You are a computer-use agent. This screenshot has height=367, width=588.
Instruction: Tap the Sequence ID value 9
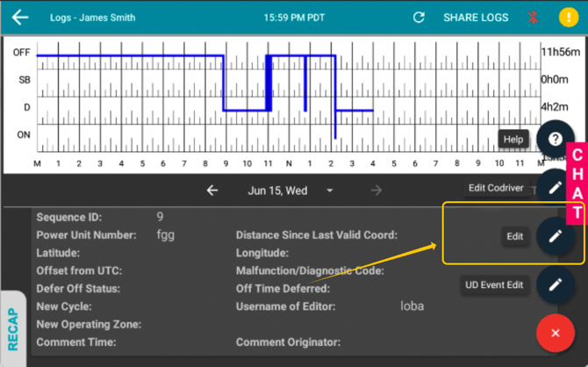click(160, 217)
